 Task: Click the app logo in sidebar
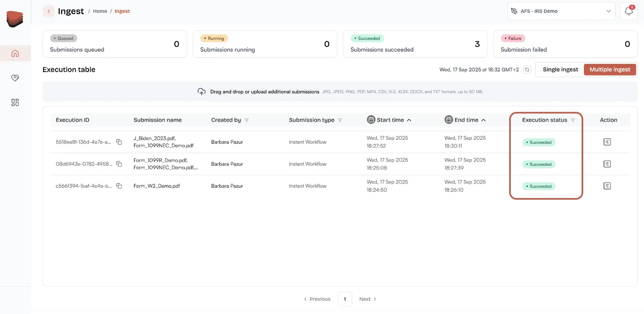(15, 19)
